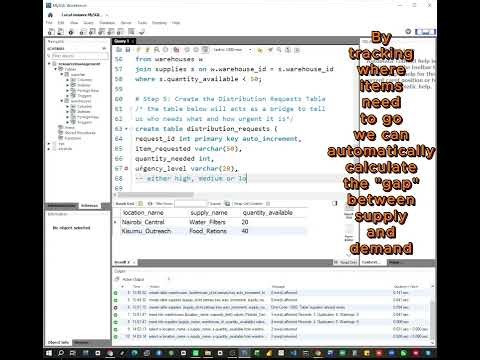
Task: Stop the executing query
Action: [165, 50]
